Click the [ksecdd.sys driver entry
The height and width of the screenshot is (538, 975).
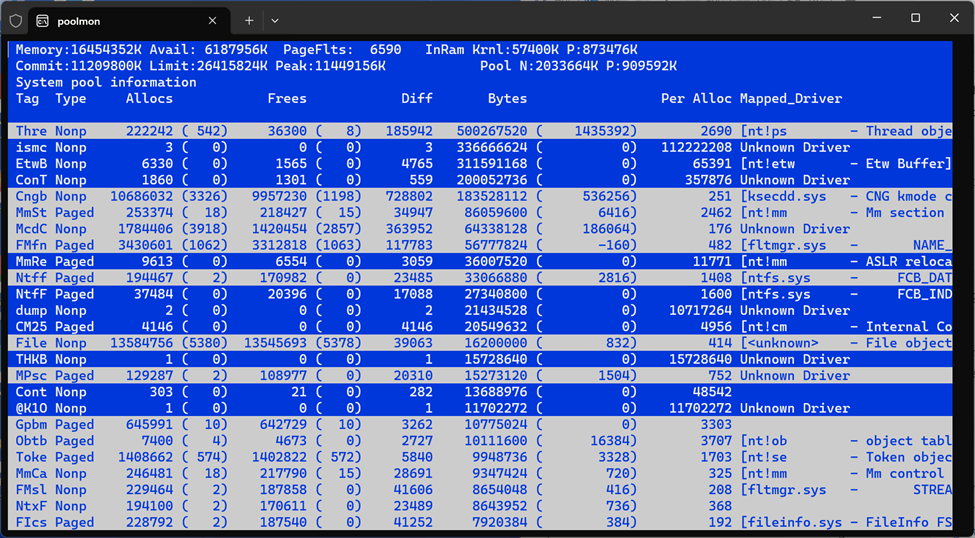coord(783,196)
